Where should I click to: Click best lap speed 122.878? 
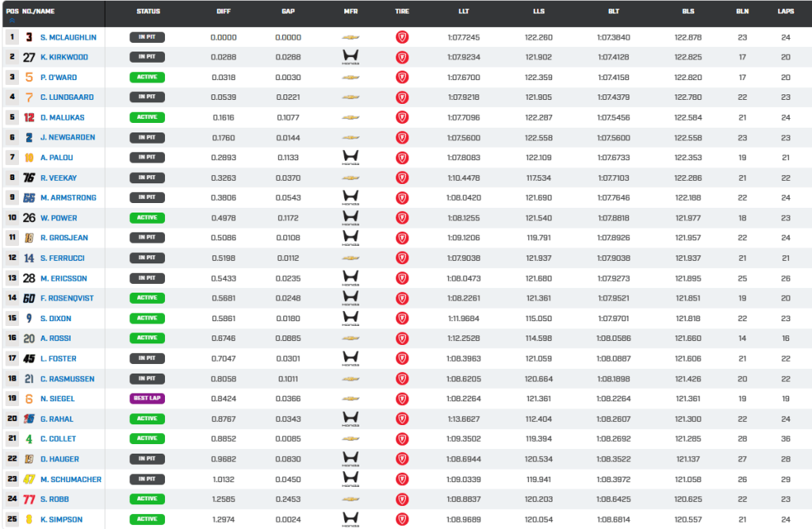tap(688, 37)
